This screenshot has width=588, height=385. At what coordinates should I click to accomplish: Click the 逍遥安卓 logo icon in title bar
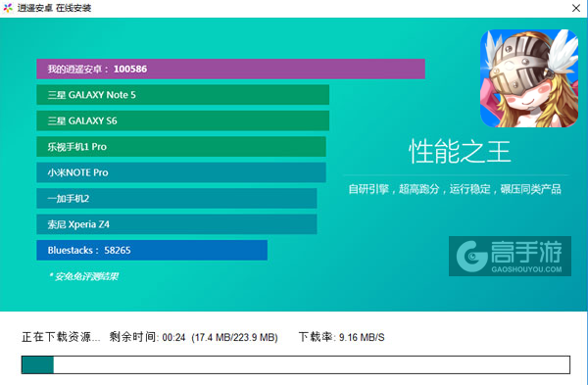coord(8,8)
